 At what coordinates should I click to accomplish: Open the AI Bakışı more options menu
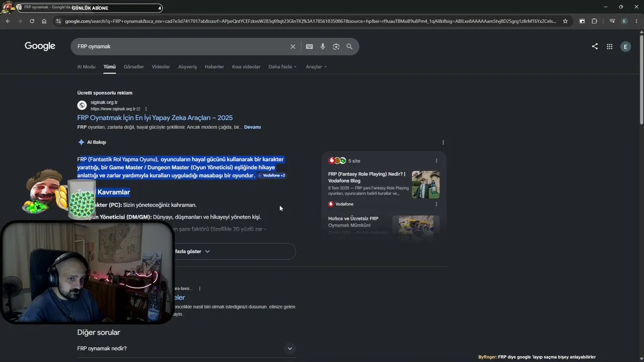[x=443, y=142]
